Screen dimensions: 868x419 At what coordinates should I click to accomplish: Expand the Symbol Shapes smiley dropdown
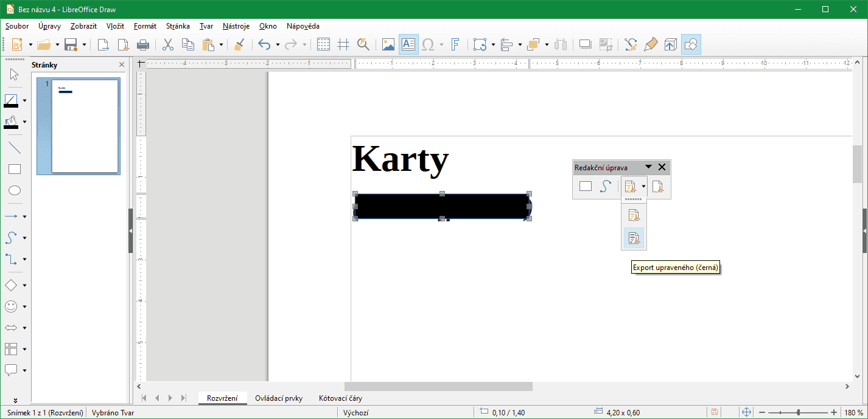point(25,307)
